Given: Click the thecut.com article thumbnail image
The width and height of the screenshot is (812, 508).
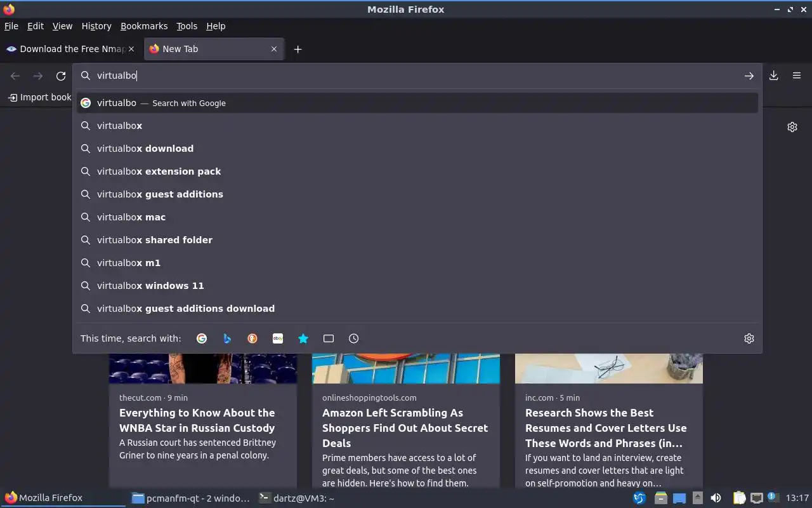Looking at the screenshot, I should click(x=203, y=368).
